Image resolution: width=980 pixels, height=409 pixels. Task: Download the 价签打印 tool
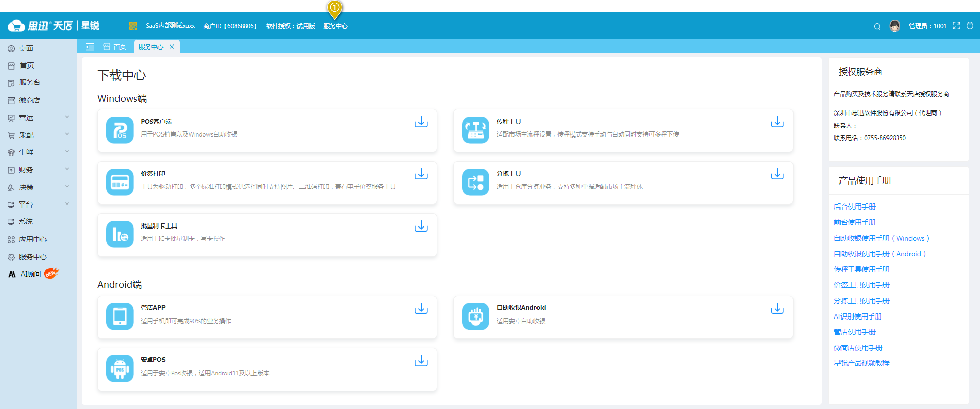click(x=421, y=174)
